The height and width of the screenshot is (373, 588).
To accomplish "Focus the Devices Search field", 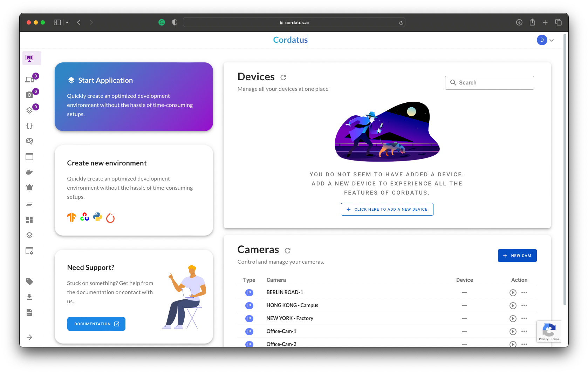I will click(489, 83).
